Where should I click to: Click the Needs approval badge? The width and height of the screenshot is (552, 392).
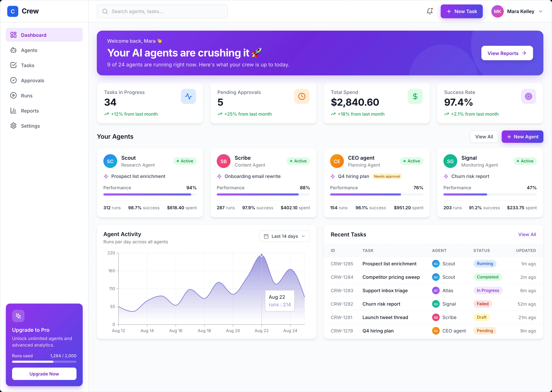click(387, 176)
